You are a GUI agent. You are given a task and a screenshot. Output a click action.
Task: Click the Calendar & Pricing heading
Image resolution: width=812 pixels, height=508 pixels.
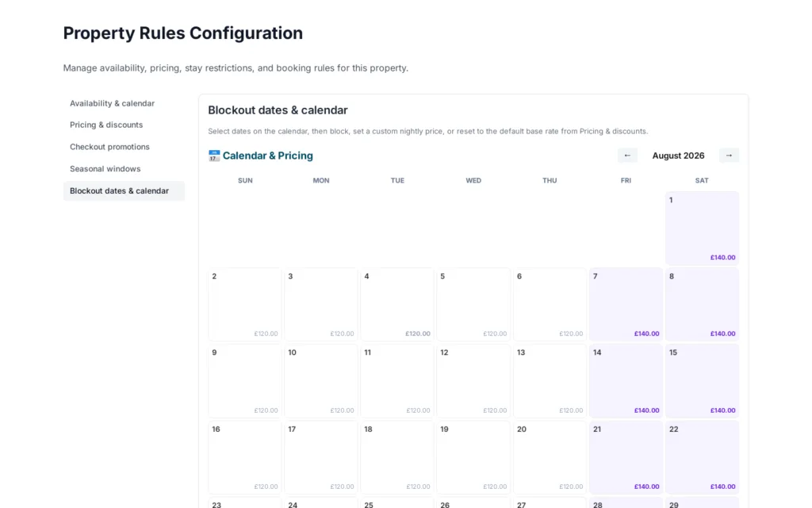click(x=268, y=156)
